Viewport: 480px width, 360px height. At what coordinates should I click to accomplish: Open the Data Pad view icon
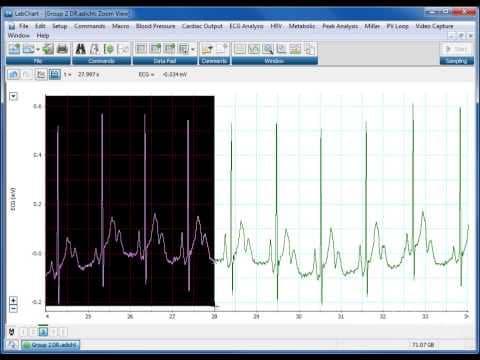pyautogui.click(x=141, y=49)
